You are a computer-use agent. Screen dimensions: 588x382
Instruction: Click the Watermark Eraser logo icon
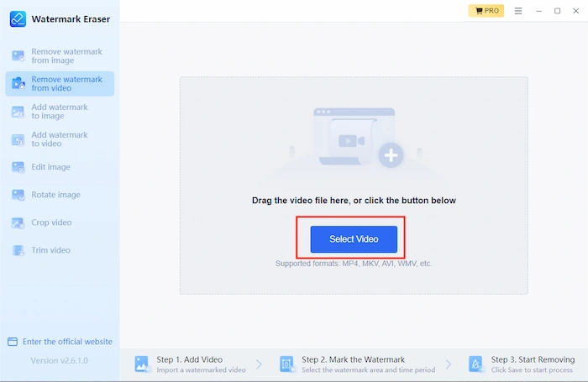(x=18, y=18)
